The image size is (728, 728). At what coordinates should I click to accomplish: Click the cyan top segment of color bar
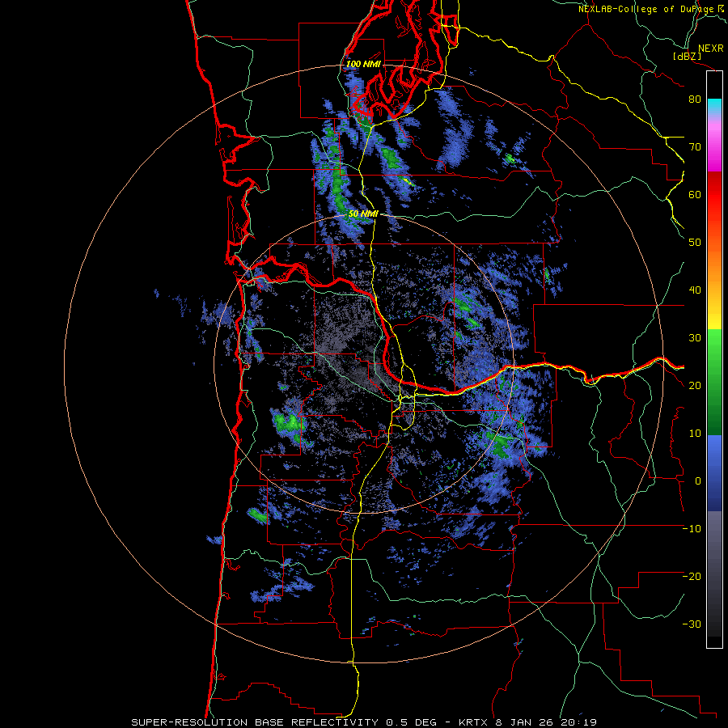point(714,106)
